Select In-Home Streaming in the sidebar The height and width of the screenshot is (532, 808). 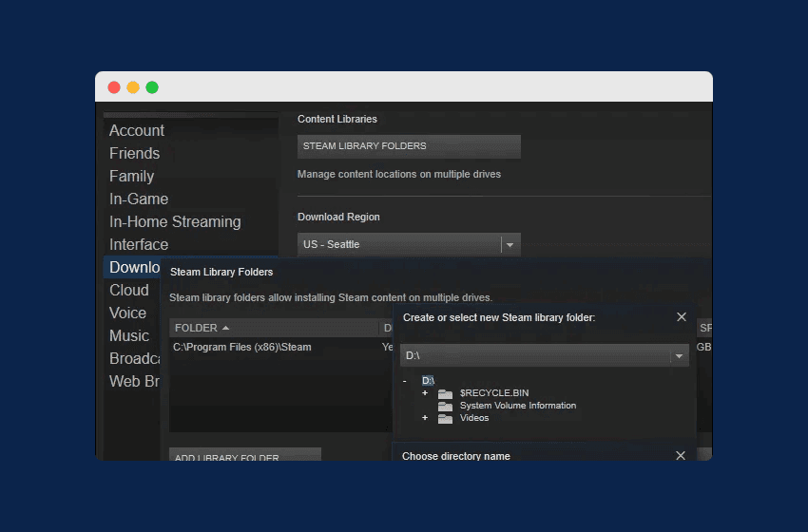[x=175, y=222]
